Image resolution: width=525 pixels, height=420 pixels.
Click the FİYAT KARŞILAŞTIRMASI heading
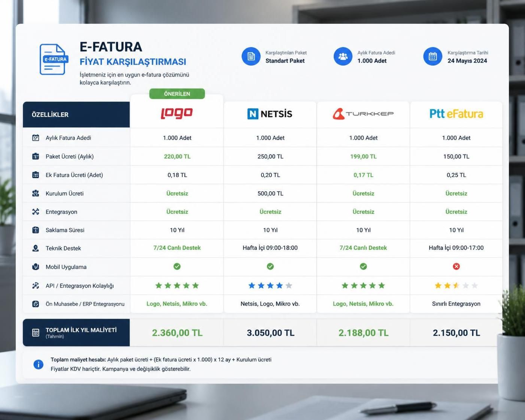click(x=133, y=62)
